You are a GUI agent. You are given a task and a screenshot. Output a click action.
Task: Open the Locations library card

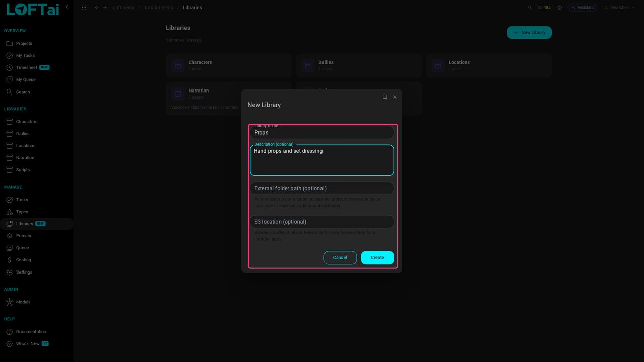[x=489, y=66]
